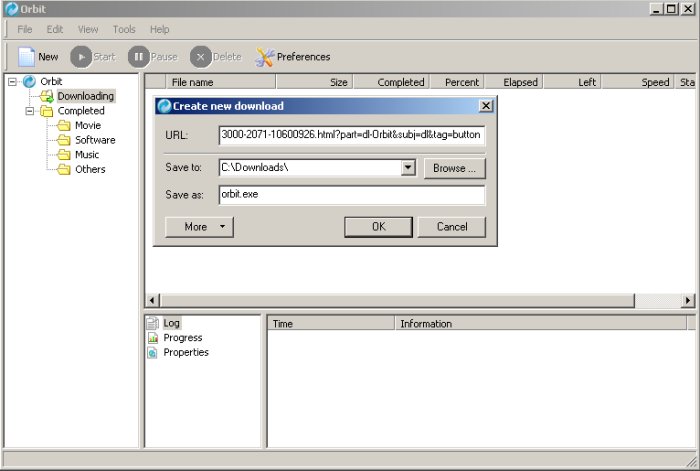Click Browse to choose save folder
The height and width of the screenshot is (471, 700).
(454, 168)
